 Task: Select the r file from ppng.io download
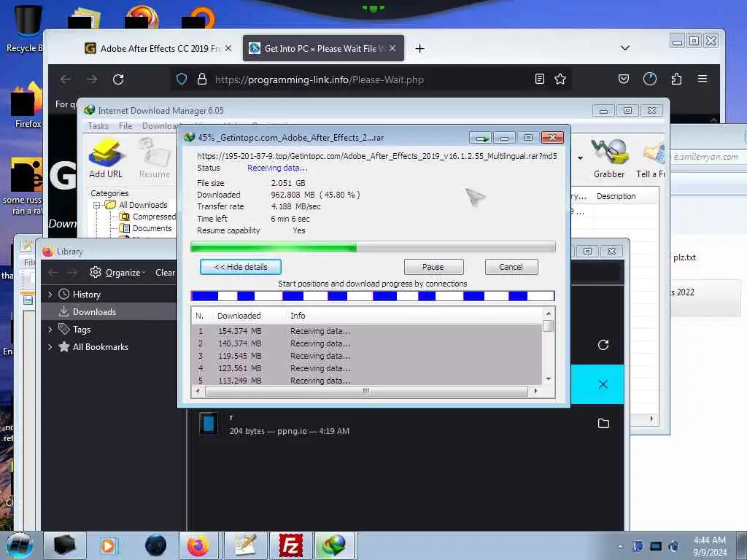[405, 424]
